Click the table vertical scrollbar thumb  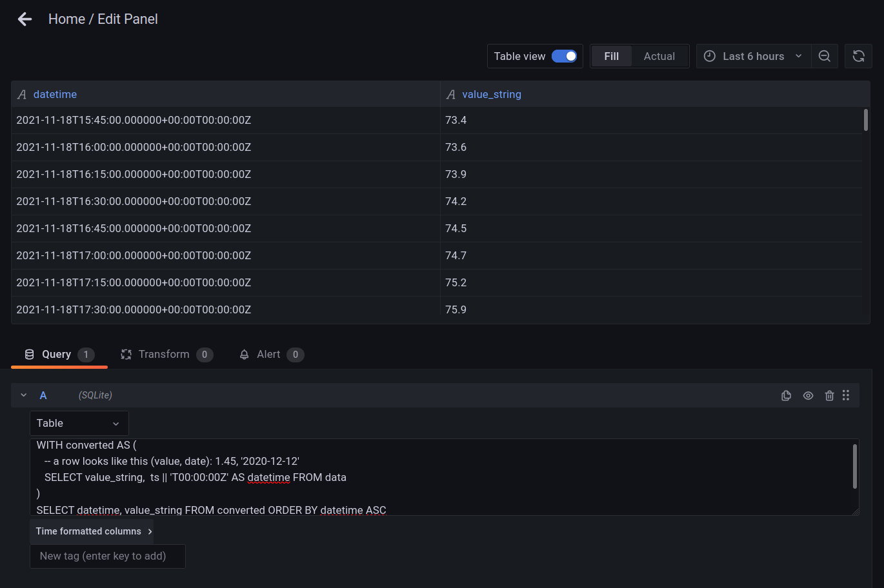(866, 120)
